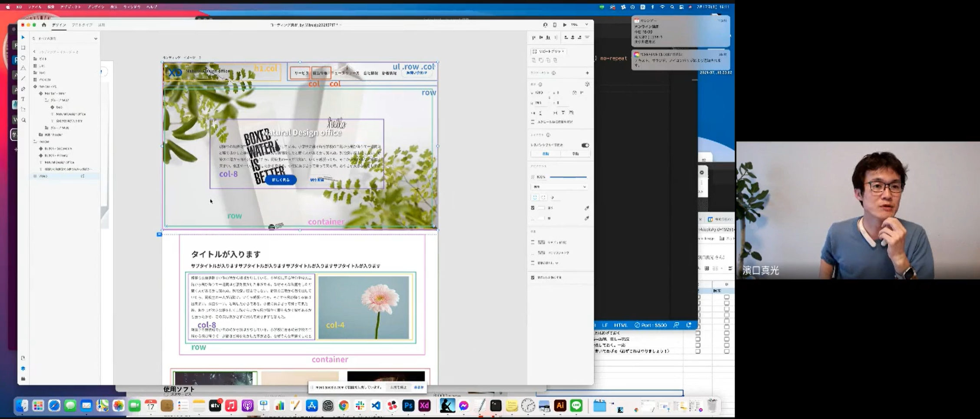Select the Line tool
Image resolution: width=980 pixels, height=419 pixels.
23,79
